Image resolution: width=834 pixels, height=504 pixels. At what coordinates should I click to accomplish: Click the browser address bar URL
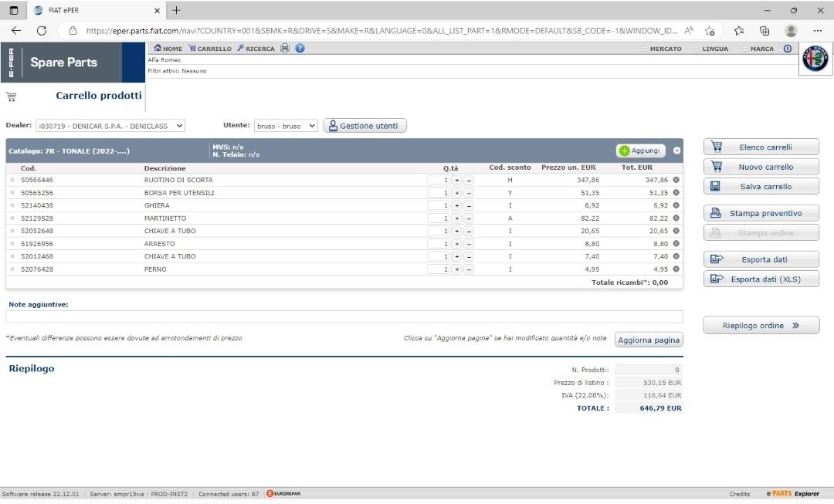[x=381, y=31]
